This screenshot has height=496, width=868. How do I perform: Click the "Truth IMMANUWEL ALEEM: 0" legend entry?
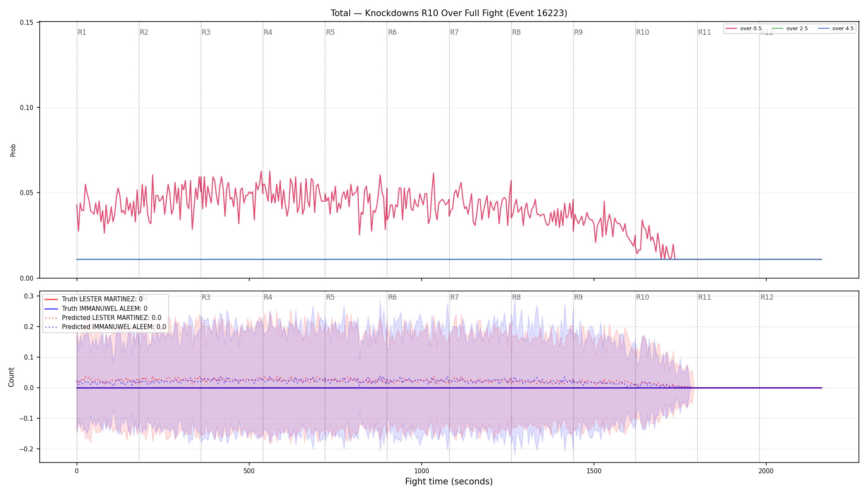(95, 308)
